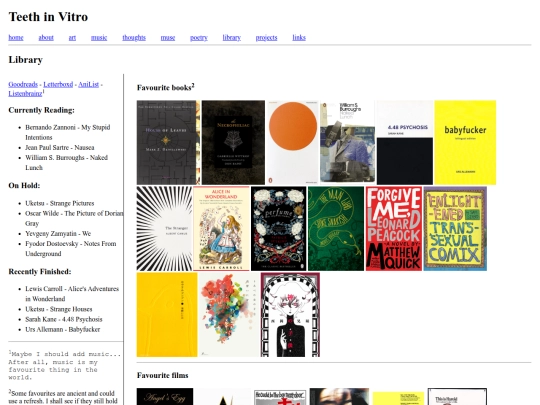Open the home navigation link

(16, 38)
